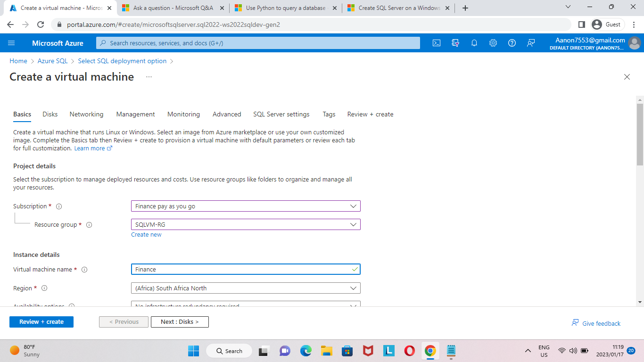Switch to the Monitoring tab

183,114
